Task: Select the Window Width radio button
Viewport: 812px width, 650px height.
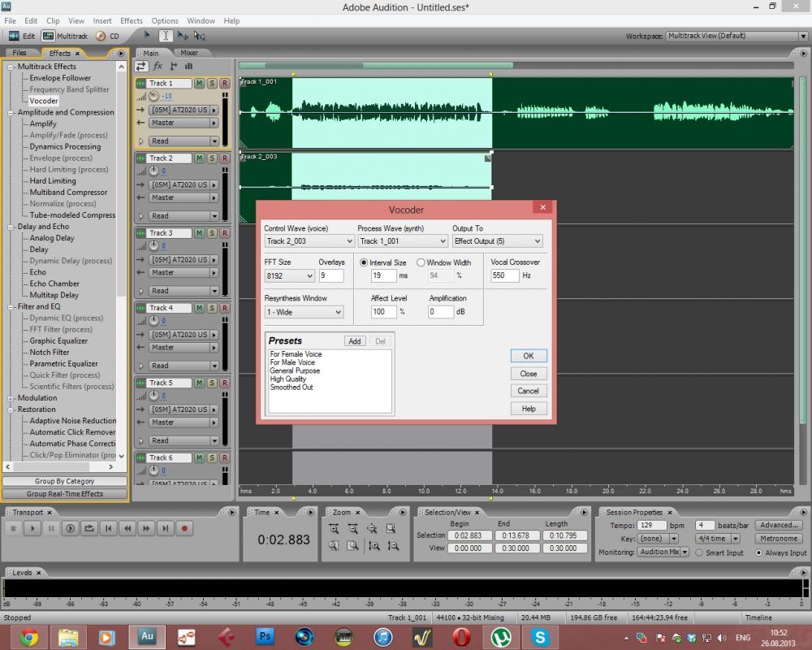Action: [x=421, y=262]
